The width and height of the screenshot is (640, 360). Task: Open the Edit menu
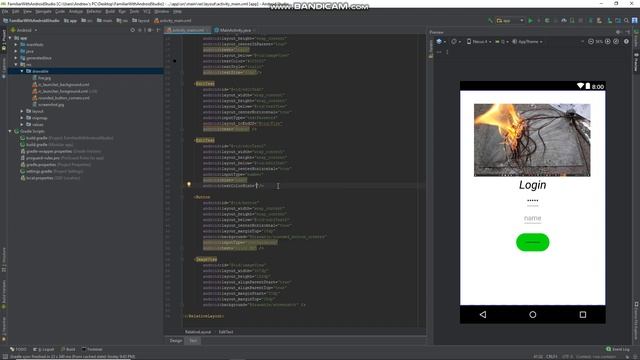click(16, 11)
